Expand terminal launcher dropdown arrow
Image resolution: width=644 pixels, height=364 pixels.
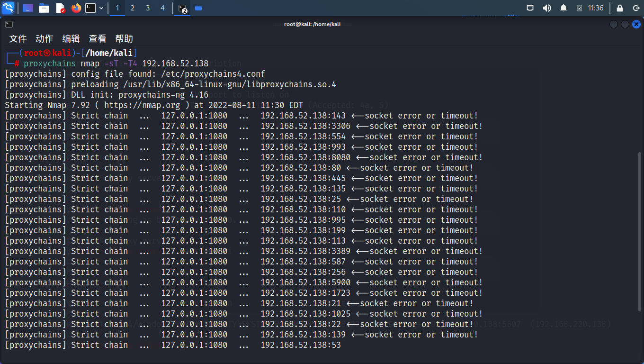pos(101,8)
